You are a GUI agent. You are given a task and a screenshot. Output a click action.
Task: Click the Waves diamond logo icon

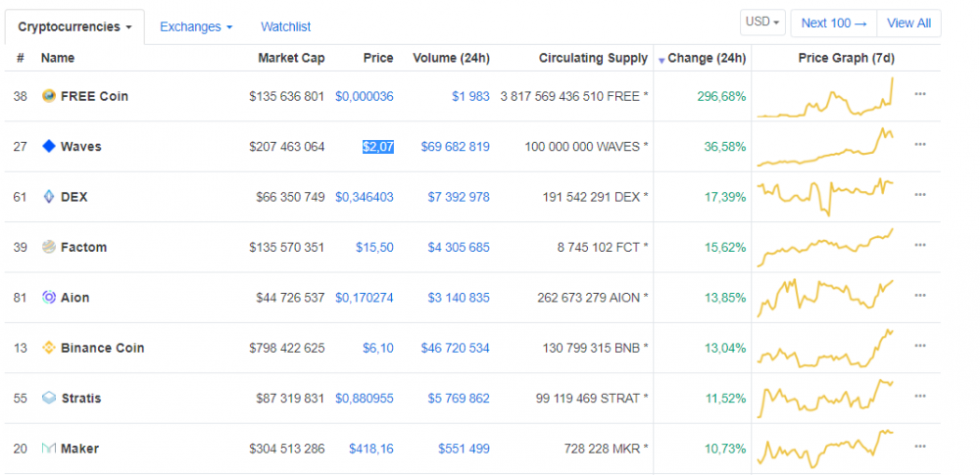[x=49, y=146]
